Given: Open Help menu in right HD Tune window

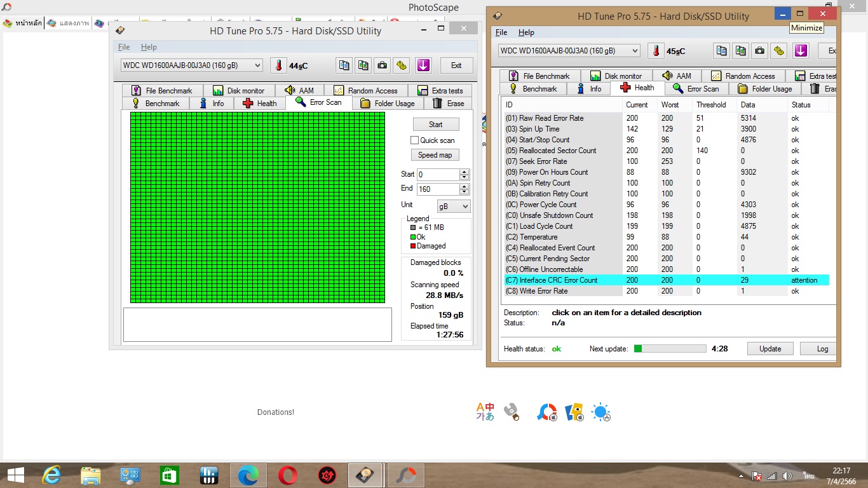Looking at the screenshot, I should tap(526, 32).
